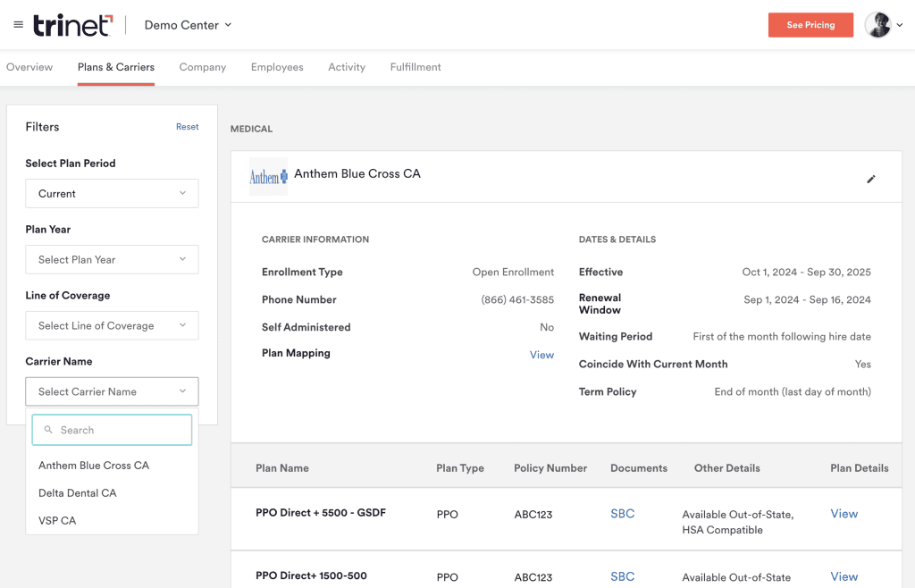Open SBC document for PPO Direct+ 1500-500

click(x=622, y=576)
